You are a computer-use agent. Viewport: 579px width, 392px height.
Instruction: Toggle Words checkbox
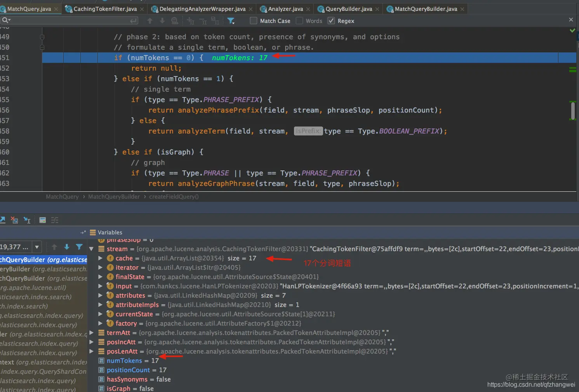299,21
